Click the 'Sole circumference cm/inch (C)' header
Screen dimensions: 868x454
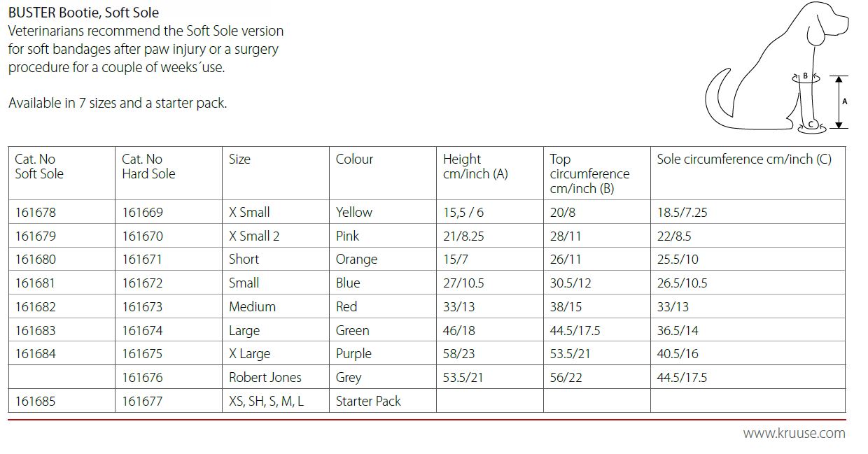pyautogui.click(x=743, y=159)
